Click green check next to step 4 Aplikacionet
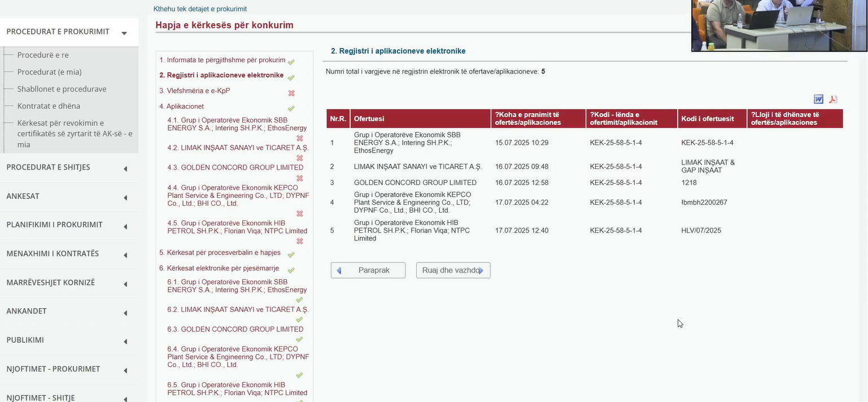 point(291,108)
